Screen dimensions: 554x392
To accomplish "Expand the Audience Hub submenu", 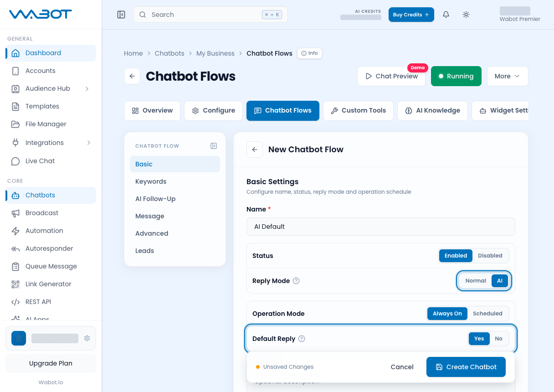I will (87, 88).
